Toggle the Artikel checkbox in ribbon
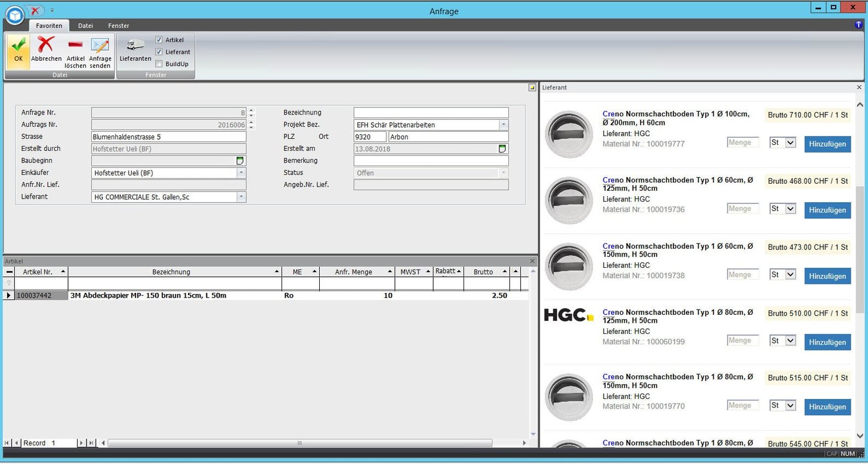 [159, 40]
